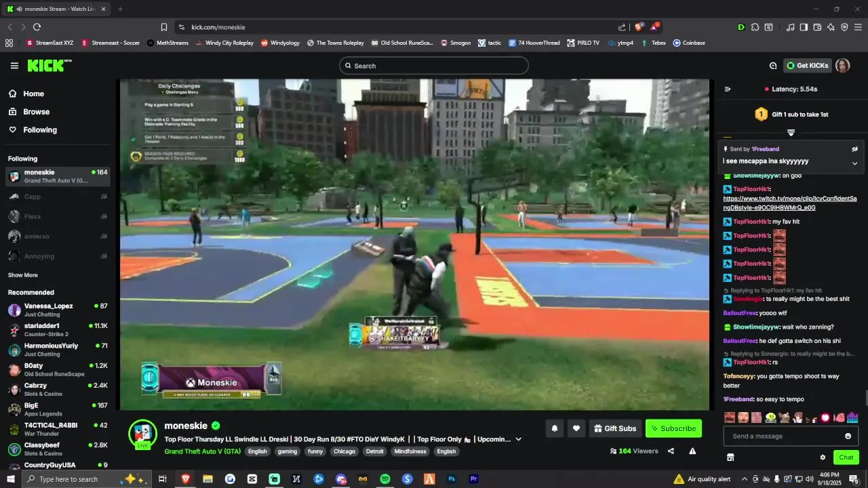Open chat settings gear
This screenshot has height=488, width=868.
[x=823, y=457]
